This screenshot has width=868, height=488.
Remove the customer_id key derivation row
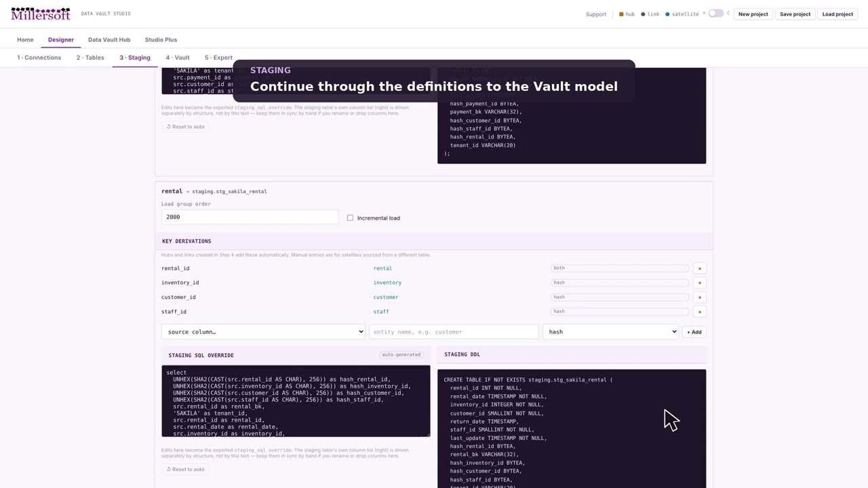pyautogui.click(x=700, y=298)
